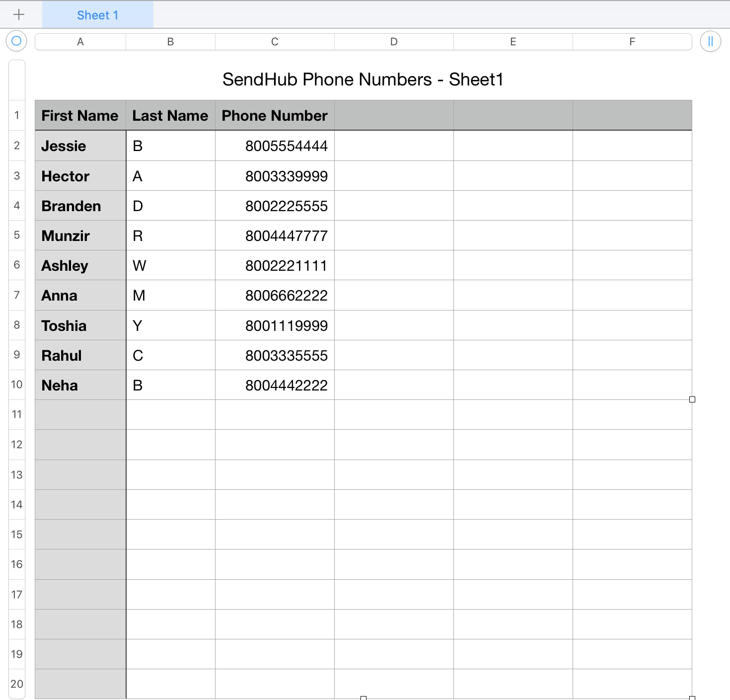The width and height of the screenshot is (730, 700).
Task: Select the Last Name header cell
Action: pos(170,115)
